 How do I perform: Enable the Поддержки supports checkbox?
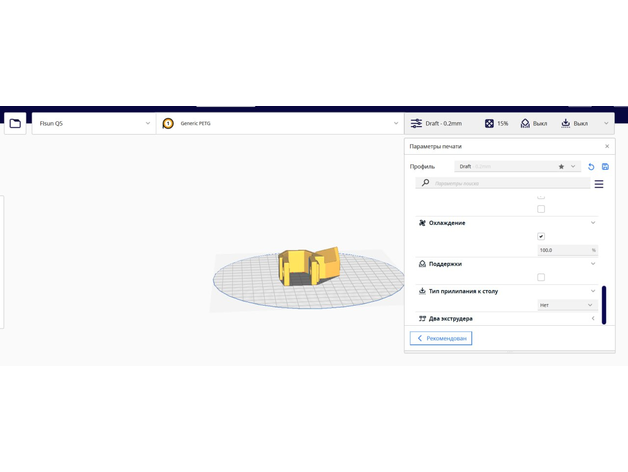(541, 277)
